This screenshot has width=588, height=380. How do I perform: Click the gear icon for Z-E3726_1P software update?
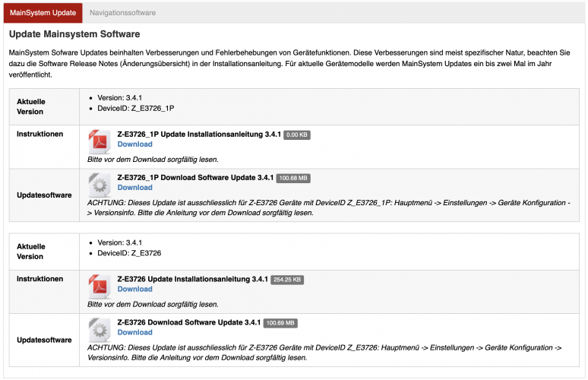pyautogui.click(x=100, y=185)
